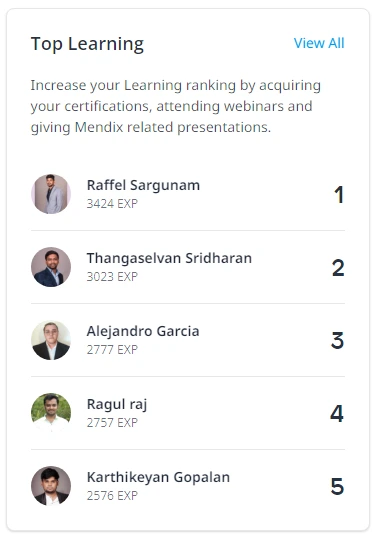Image resolution: width=372 pixels, height=540 pixels.
Task: Click the rank 4 number
Action: click(x=337, y=414)
